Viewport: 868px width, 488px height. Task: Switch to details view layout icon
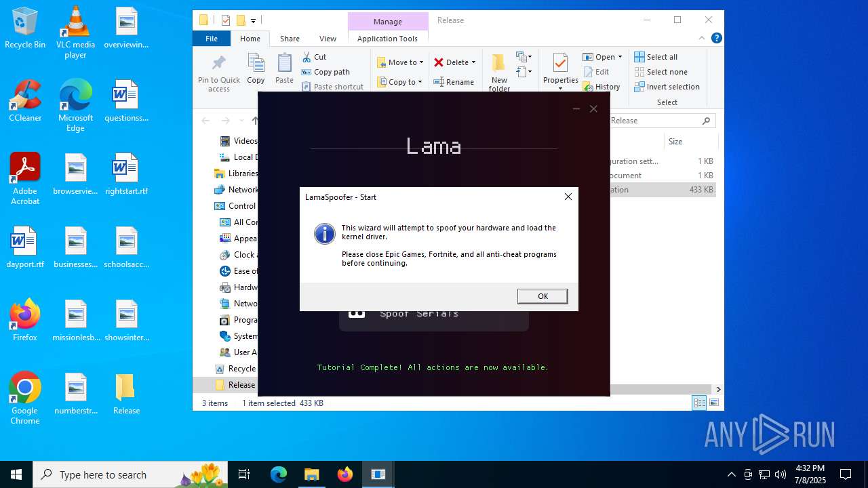point(699,403)
